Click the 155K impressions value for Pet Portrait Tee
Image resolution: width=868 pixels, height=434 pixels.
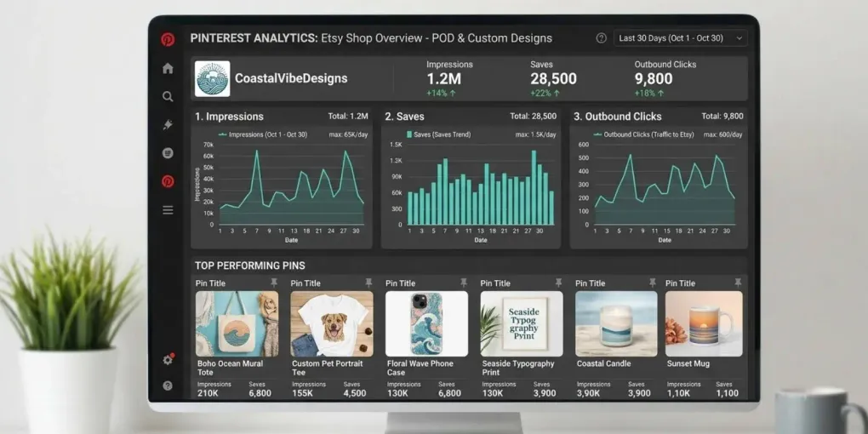(303, 394)
